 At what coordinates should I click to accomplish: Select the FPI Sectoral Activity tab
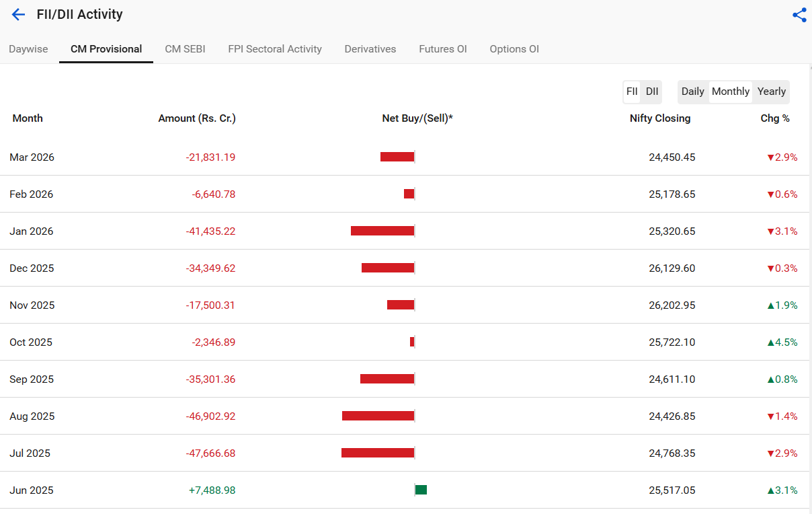[x=275, y=49]
